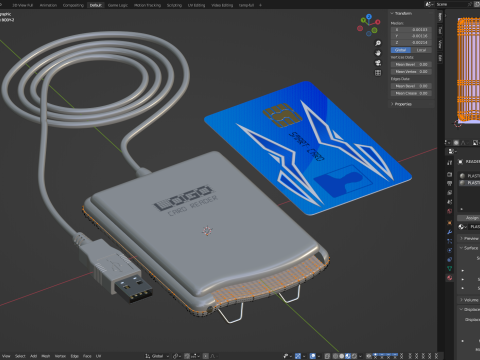
Task: Open the pivot point dropdown
Action: tap(177, 356)
